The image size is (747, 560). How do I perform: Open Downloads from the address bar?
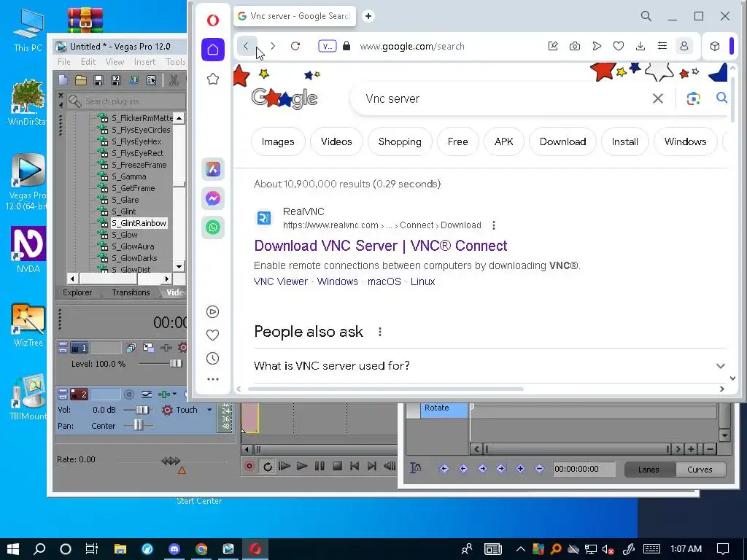pyautogui.click(x=640, y=46)
